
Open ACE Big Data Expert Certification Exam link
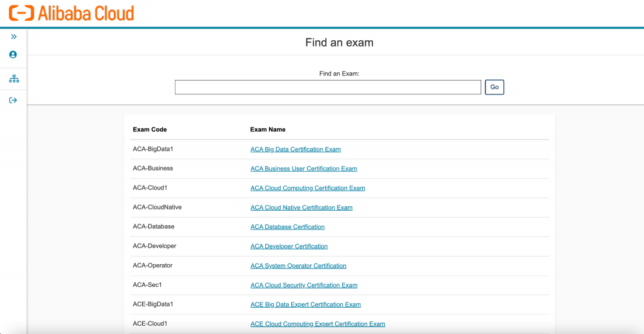[x=306, y=304]
